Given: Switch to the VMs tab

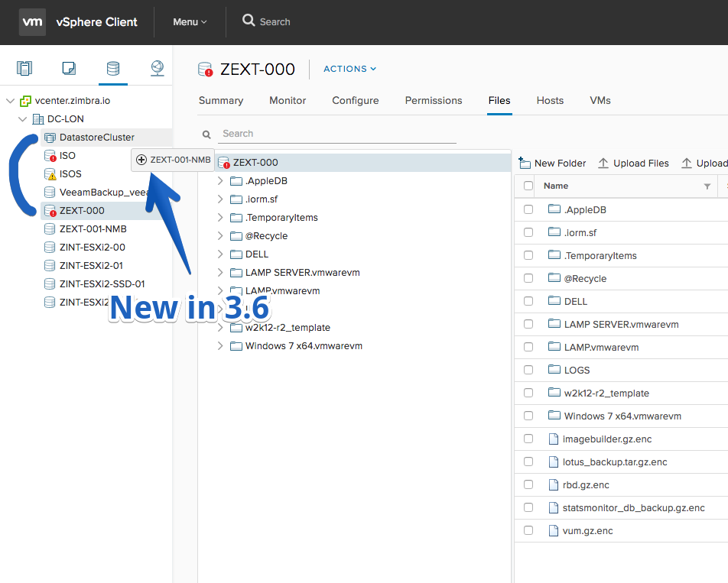Looking at the screenshot, I should (x=600, y=101).
